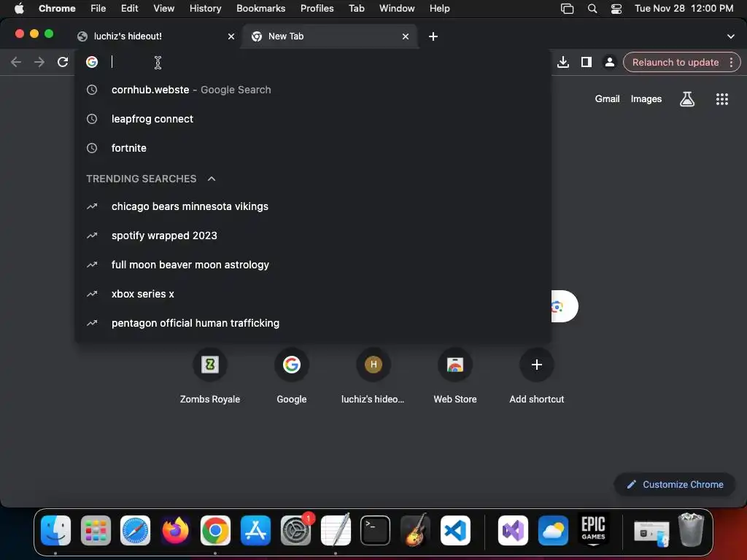Open Spotlight search in menu bar
747x560 pixels.
coord(592,9)
